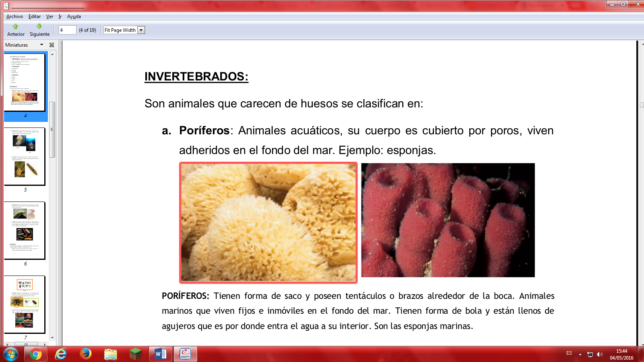Click the document viewer title bar icon
The image size is (644, 362).
point(6,6)
